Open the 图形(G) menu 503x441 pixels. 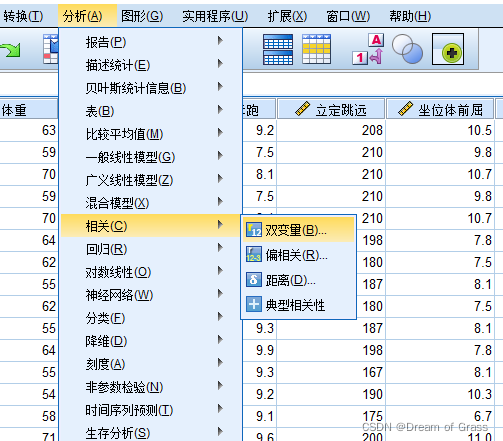click(142, 16)
